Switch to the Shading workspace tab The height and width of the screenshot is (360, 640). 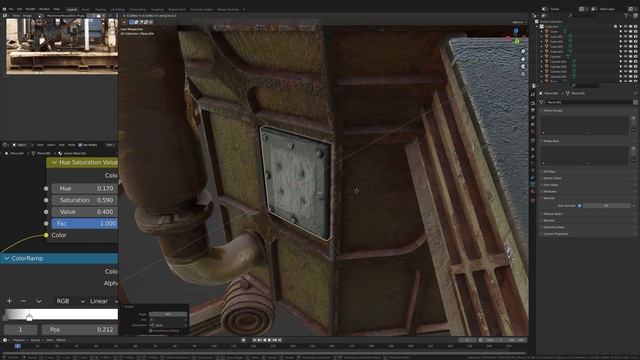pyautogui.click(x=100, y=9)
